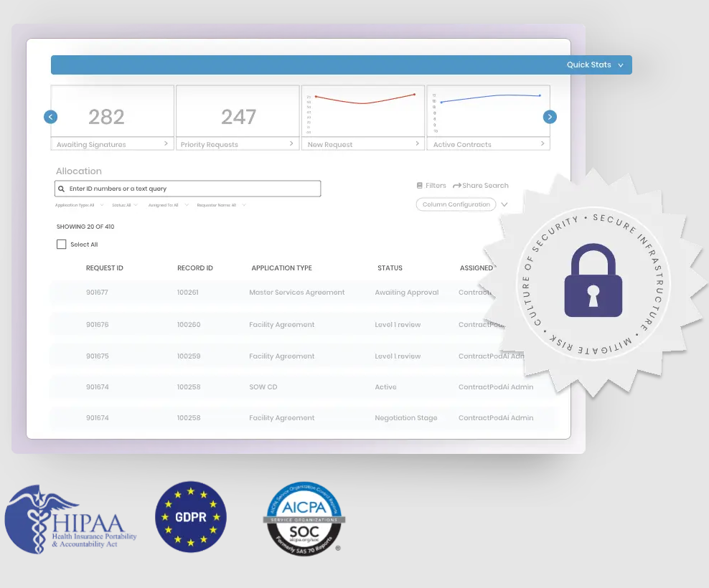Expand the Quick Stats dropdown

point(620,65)
